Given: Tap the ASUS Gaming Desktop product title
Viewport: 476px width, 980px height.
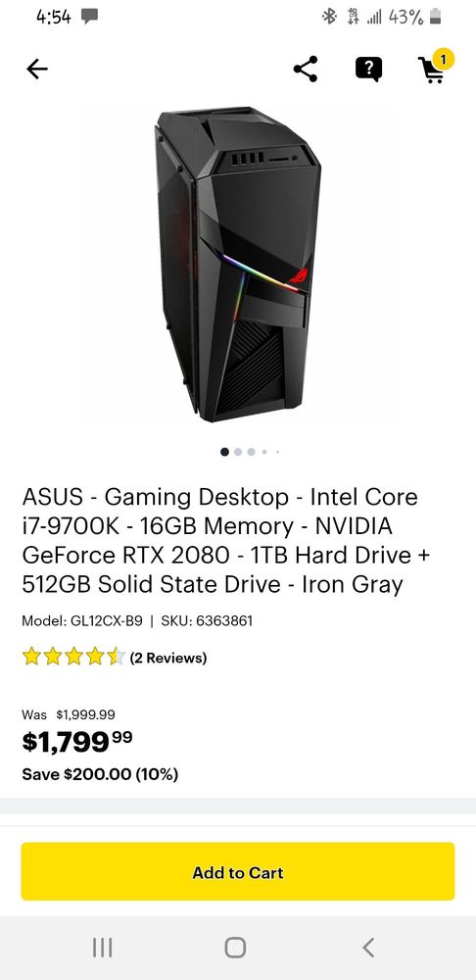Looking at the screenshot, I should coord(226,541).
